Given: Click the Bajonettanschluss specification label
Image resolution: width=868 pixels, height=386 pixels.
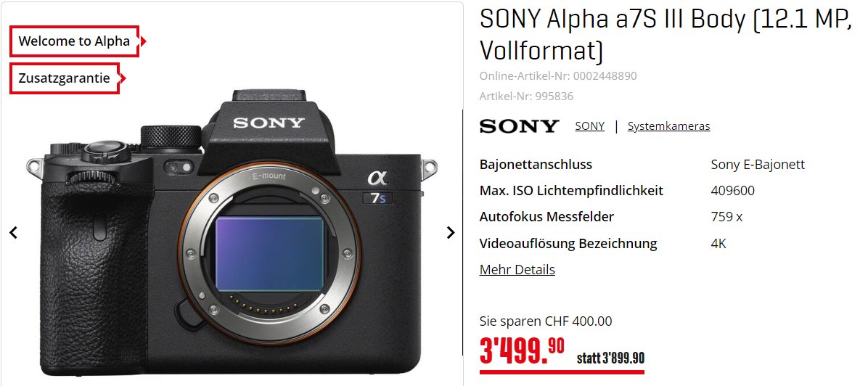Looking at the screenshot, I should click(x=536, y=165).
